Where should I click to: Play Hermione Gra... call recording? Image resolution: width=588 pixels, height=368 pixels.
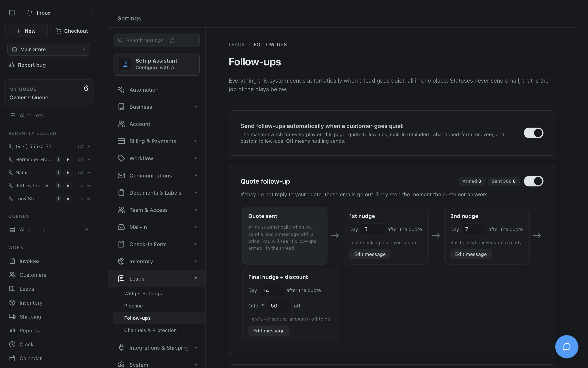pos(68,159)
